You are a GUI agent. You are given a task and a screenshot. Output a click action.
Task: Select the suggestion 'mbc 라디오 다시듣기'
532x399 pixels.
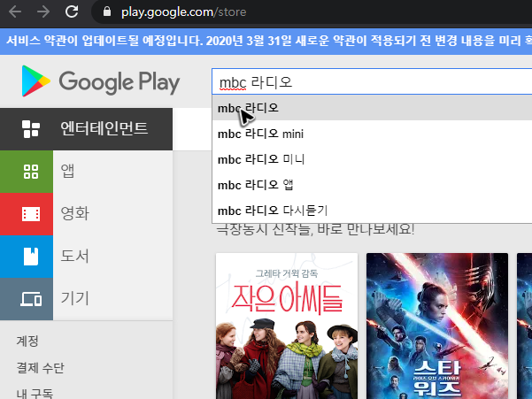point(372,211)
